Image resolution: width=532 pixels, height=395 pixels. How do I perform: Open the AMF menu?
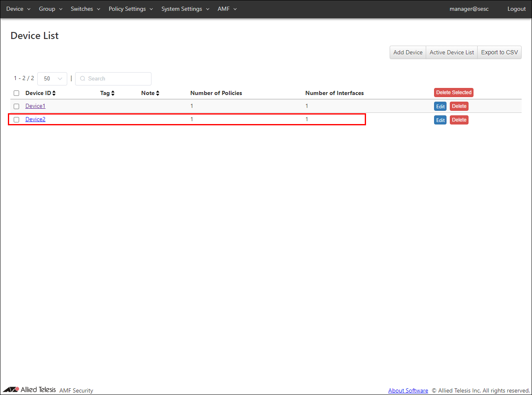point(227,9)
